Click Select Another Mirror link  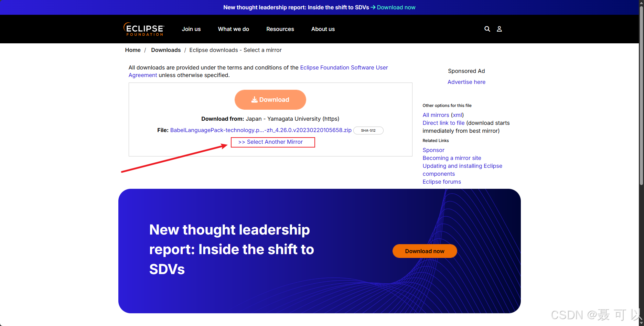pos(271,142)
